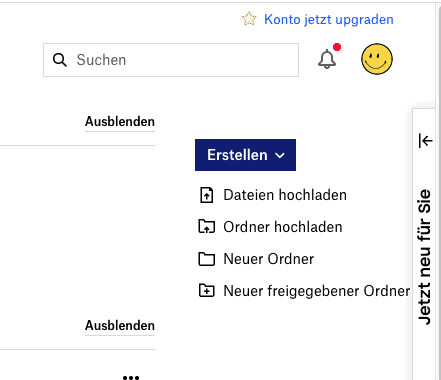Focus the Suchen search field
Viewport: 441px width, 380px height.
(x=171, y=60)
